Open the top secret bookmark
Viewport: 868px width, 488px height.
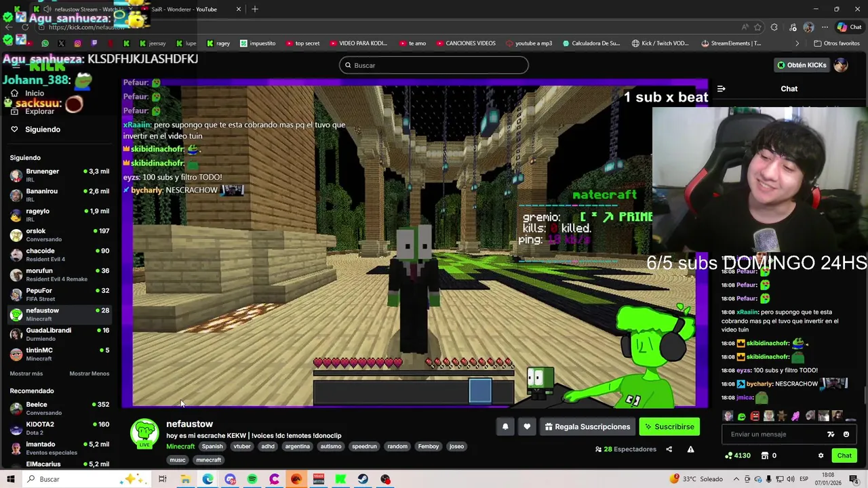pyautogui.click(x=302, y=43)
